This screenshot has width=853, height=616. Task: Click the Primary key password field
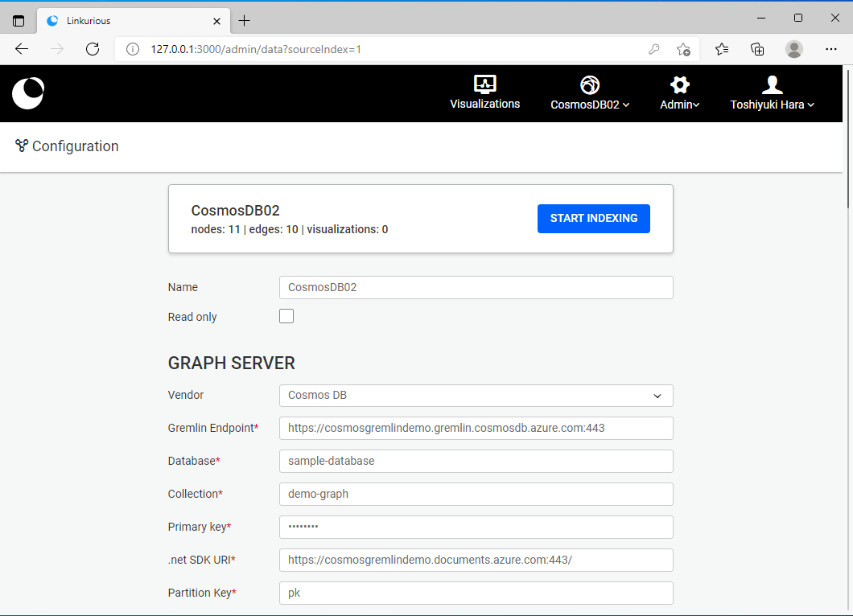click(x=476, y=528)
